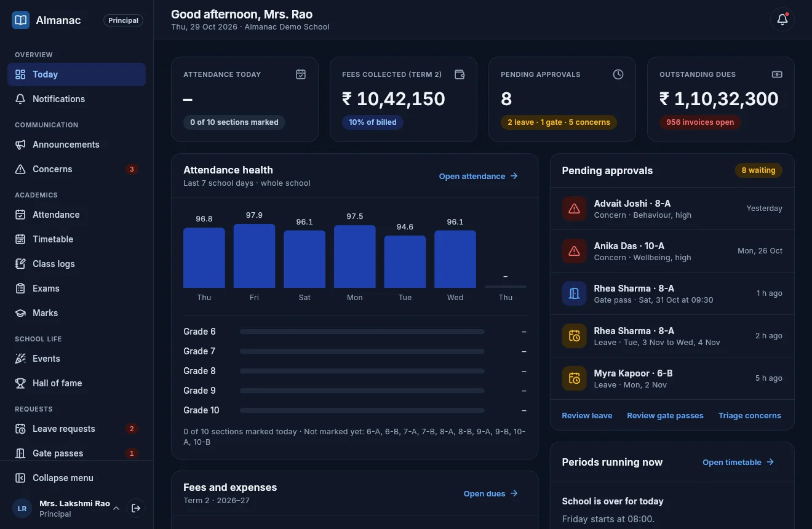This screenshot has height=529, width=812.
Task: Open Exams in the sidebar
Action: [x=76, y=288]
